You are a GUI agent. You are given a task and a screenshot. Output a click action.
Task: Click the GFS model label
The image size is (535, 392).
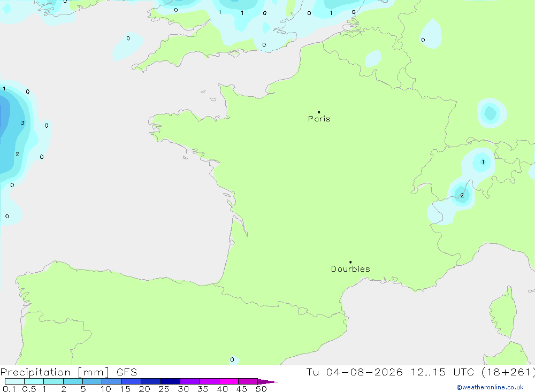click(x=127, y=372)
